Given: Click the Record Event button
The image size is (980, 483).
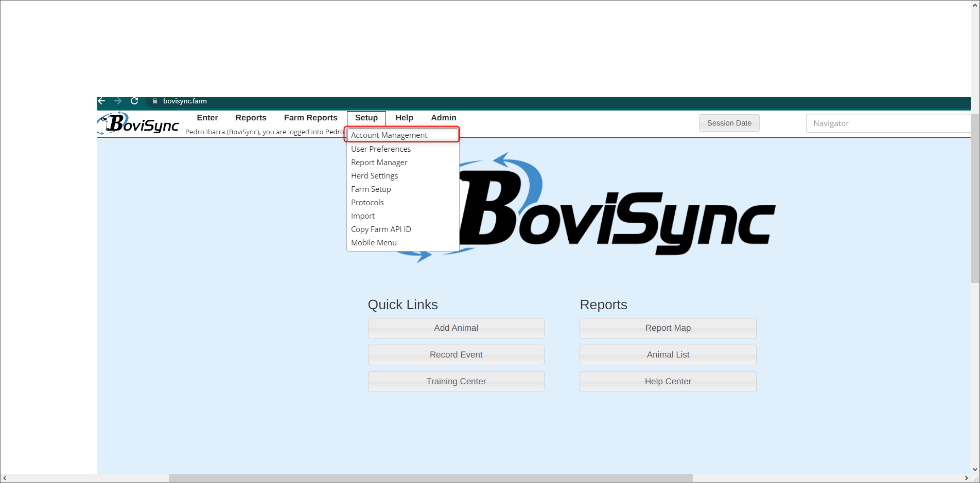Looking at the screenshot, I should (x=456, y=355).
